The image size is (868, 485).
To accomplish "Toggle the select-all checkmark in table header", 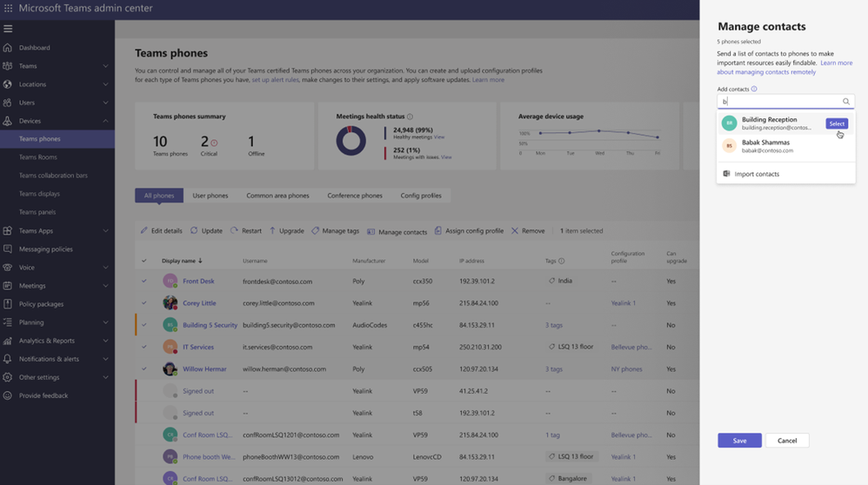I will [x=144, y=261].
